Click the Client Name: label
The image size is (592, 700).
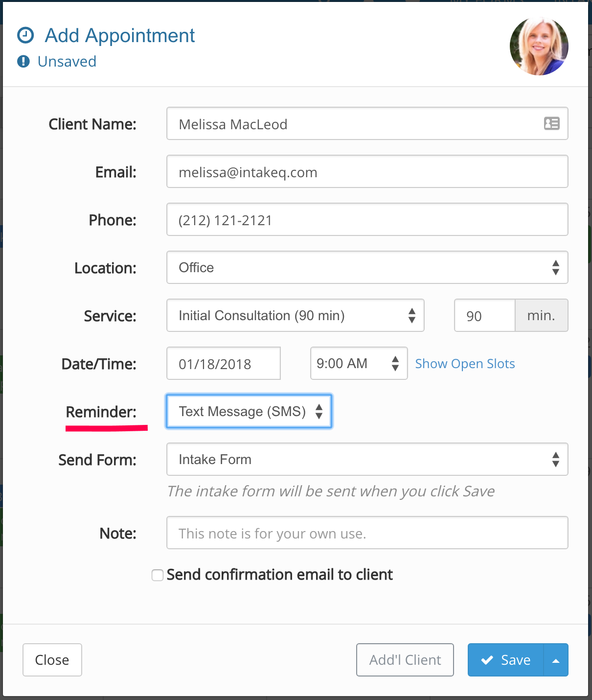92,124
